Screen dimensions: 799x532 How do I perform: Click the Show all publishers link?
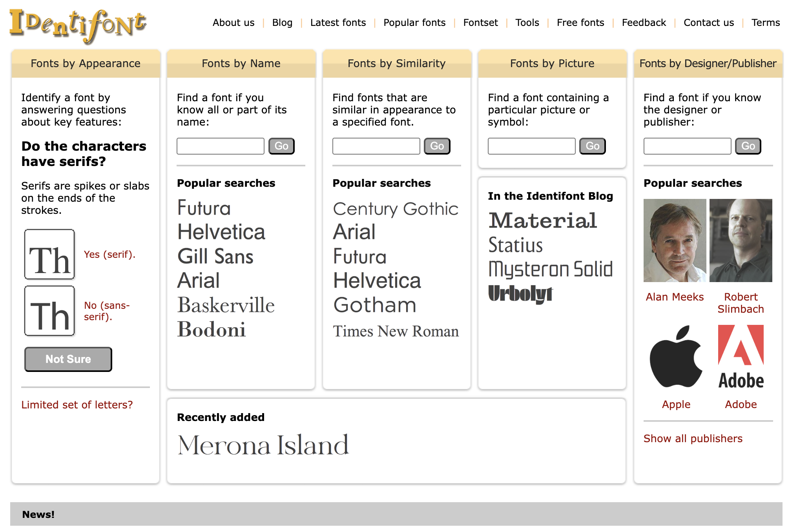[693, 438]
